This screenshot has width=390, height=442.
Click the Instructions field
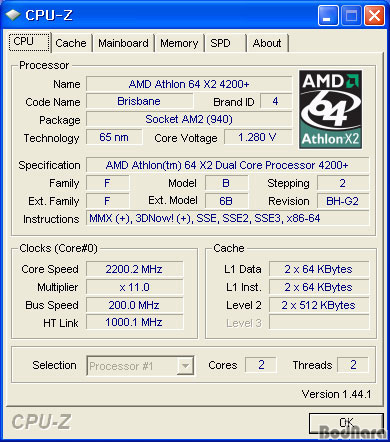pos(227,218)
